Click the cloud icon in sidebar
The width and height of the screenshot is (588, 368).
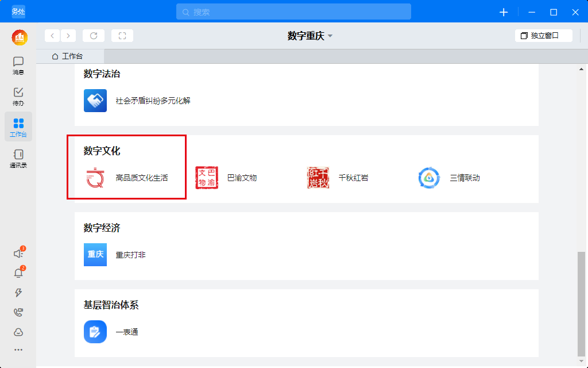coord(18,332)
